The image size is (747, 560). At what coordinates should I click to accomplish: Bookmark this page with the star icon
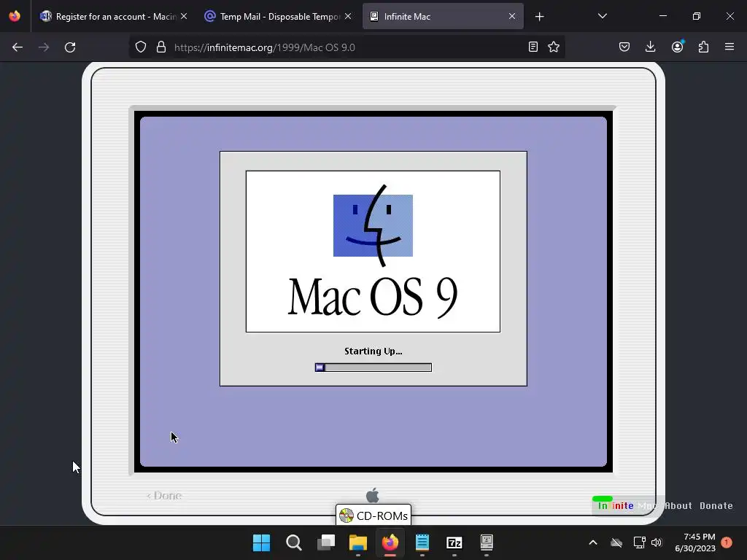554,47
